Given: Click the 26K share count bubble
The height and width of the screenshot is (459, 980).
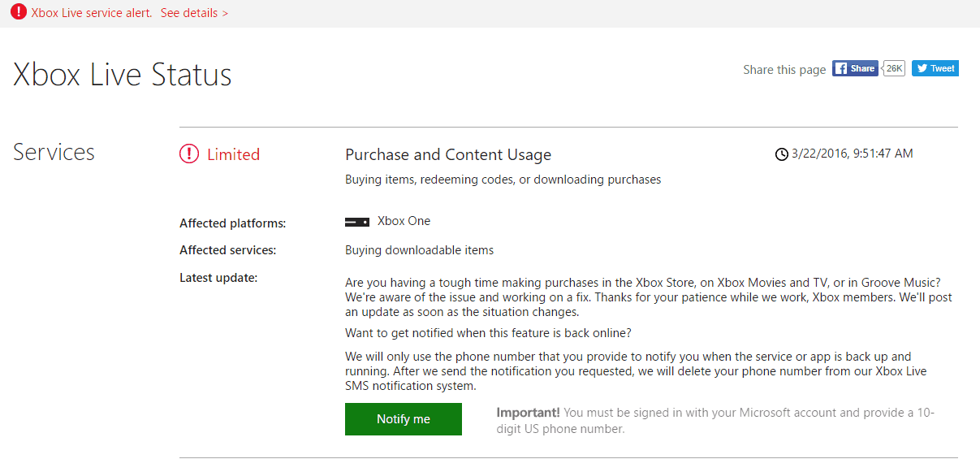Looking at the screenshot, I should point(893,68).
